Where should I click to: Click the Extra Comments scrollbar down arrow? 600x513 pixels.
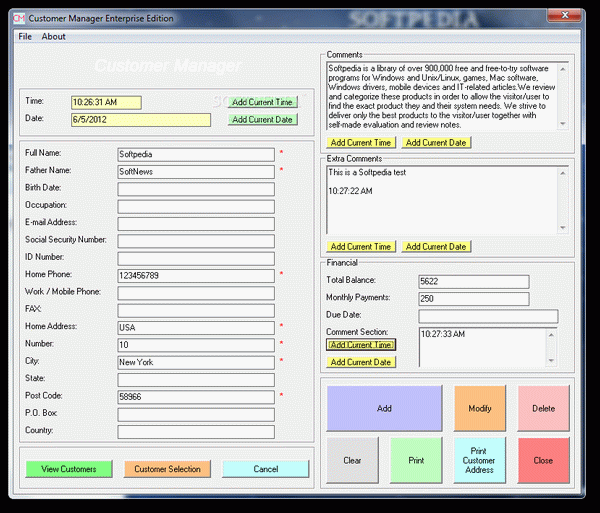coord(562,228)
